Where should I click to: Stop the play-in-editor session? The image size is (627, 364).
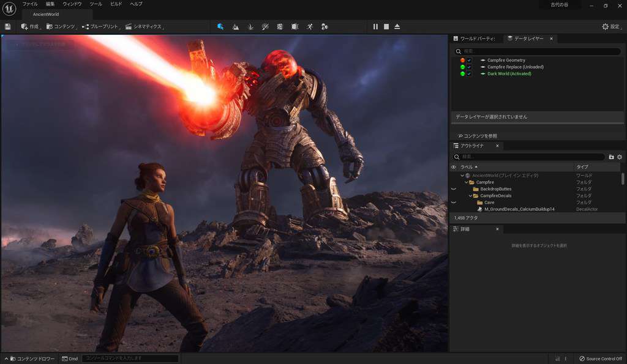click(386, 27)
